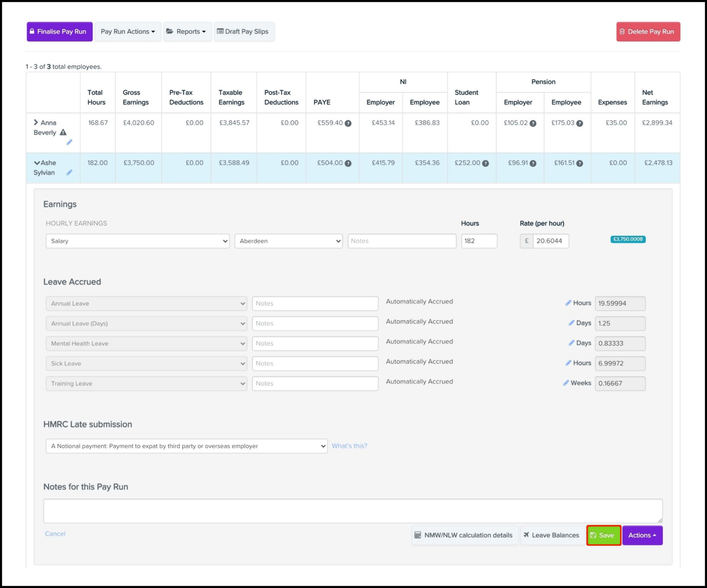Open the Salary earnings type dropdown

137,241
